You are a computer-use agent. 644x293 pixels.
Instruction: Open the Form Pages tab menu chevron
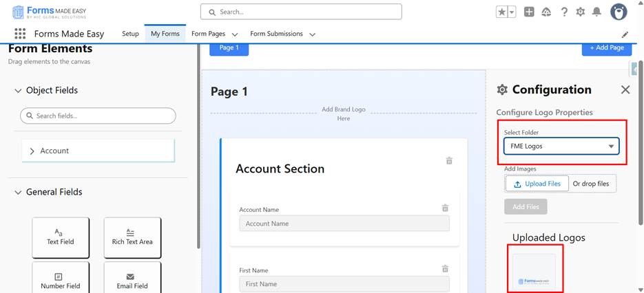click(x=235, y=34)
